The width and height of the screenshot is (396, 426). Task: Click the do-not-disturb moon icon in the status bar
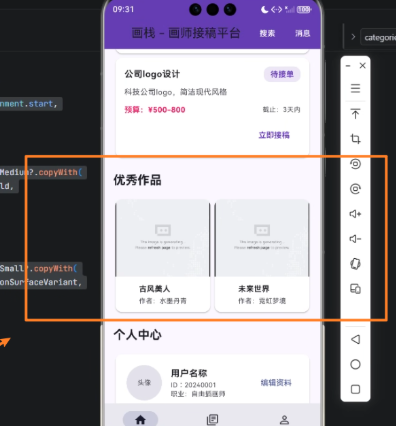[265, 10]
